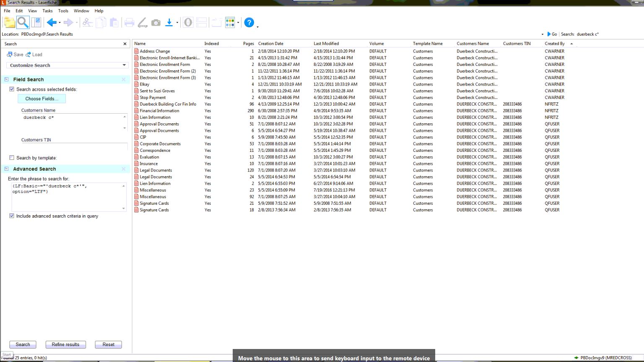Open the Tasks menu
644x362 pixels.
[x=47, y=11]
